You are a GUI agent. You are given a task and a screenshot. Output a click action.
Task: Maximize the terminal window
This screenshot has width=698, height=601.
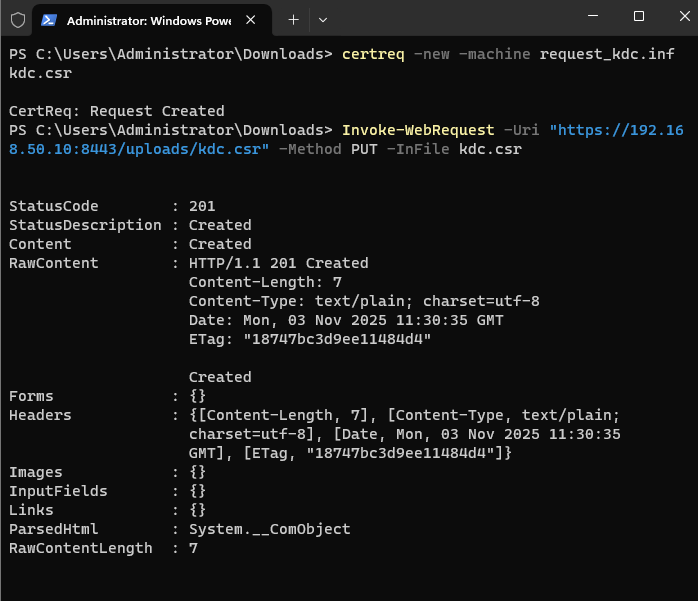tap(639, 17)
